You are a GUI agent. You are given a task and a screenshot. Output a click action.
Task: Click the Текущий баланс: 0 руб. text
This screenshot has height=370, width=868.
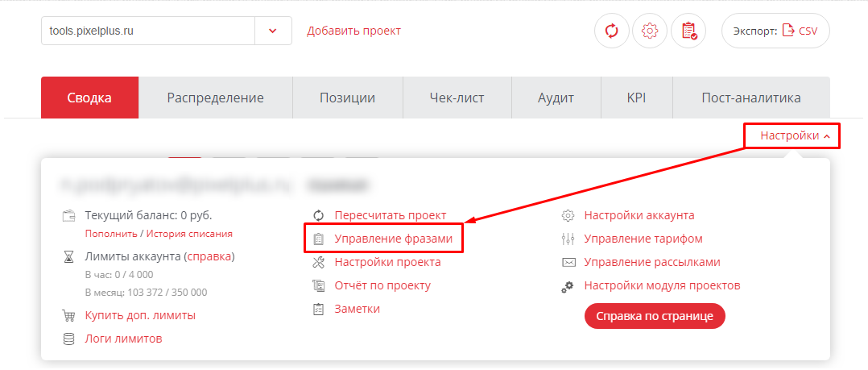(x=148, y=215)
